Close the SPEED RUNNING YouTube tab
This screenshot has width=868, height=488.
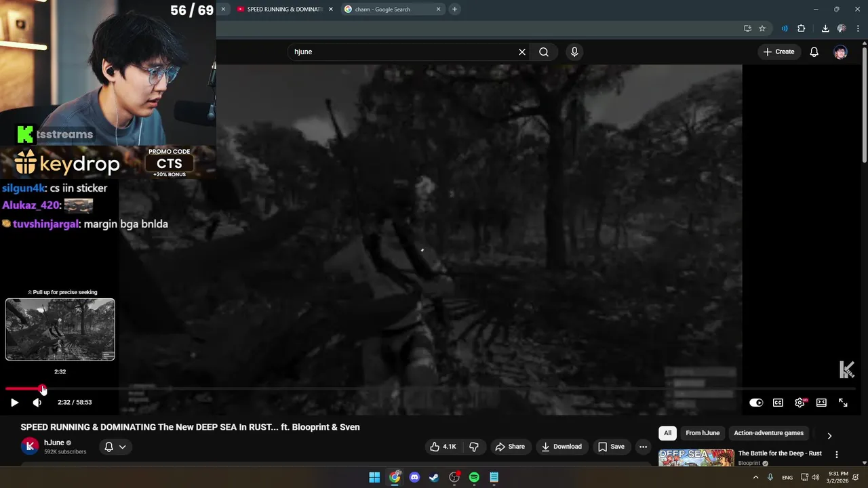pos(331,9)
